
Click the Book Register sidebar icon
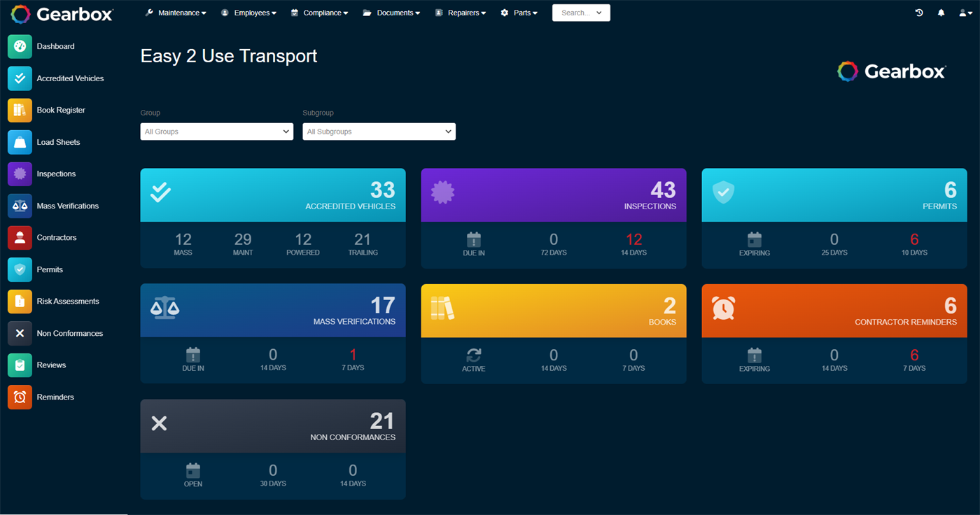click(x=20, y=110)
